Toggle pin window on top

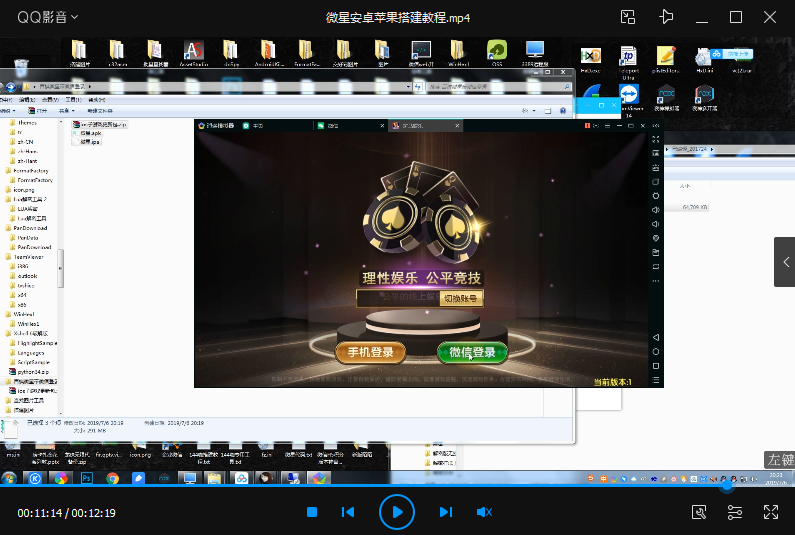[666, 17]
